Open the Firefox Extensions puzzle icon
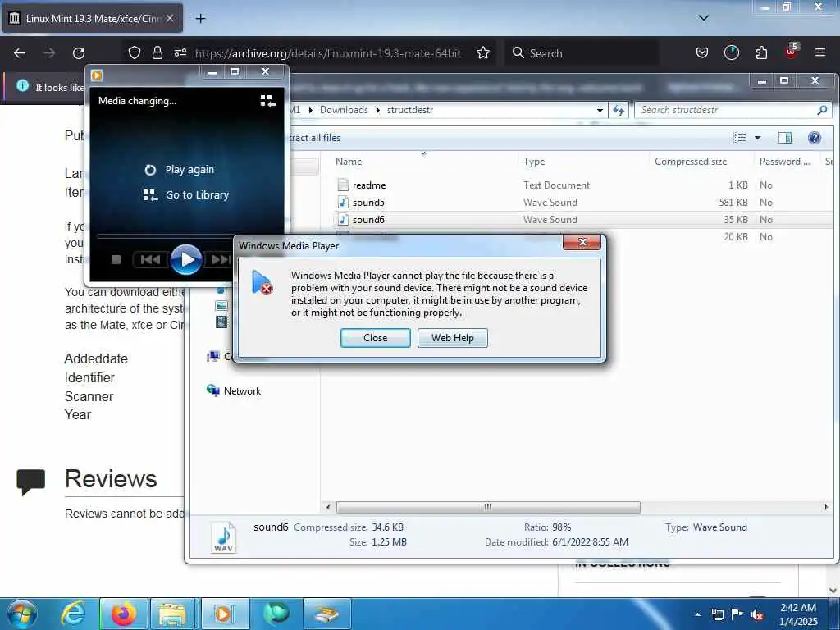Viewport: 840px width, 630px height. 761,52
